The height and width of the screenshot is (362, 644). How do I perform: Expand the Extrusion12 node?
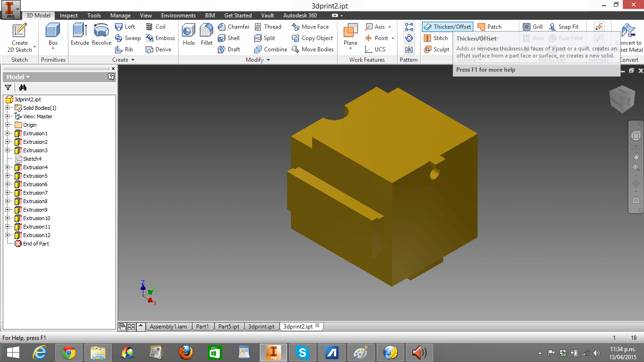coord(8,235)
